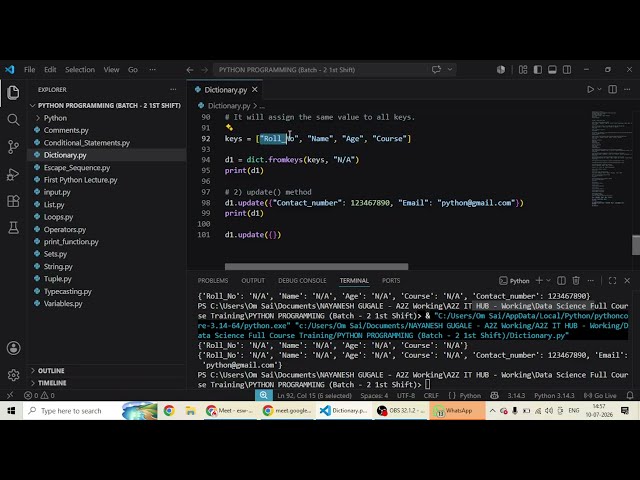Open the overflow menu ellipsis after Go
The image size is (640, 480).
pyautogui.click(x=152, y=70)
